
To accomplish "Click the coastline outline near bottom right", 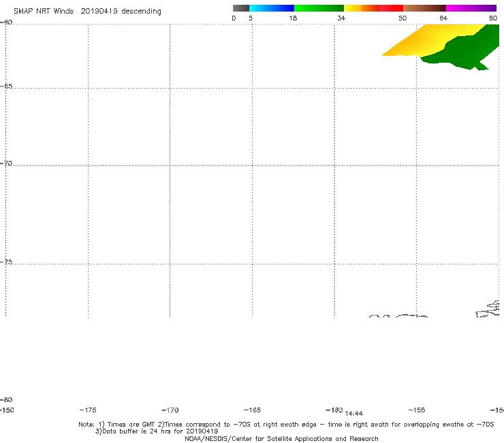I will (x=488, y=309).
